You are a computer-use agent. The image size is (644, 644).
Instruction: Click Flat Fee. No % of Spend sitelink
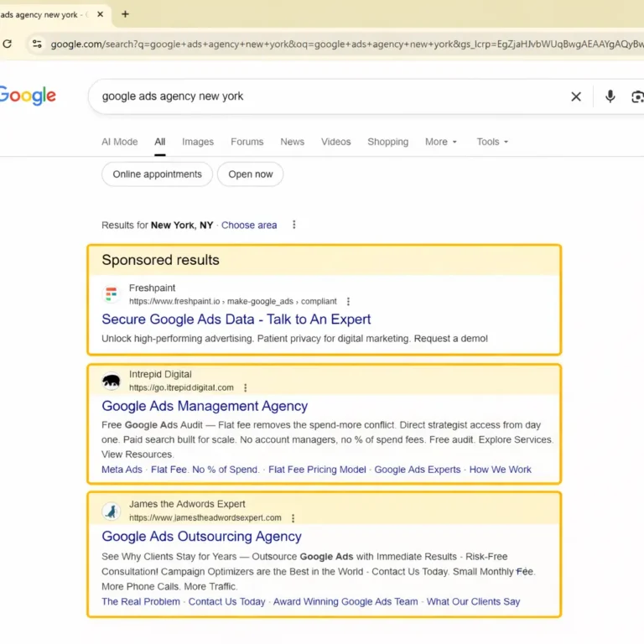click(x=205, y=470)
